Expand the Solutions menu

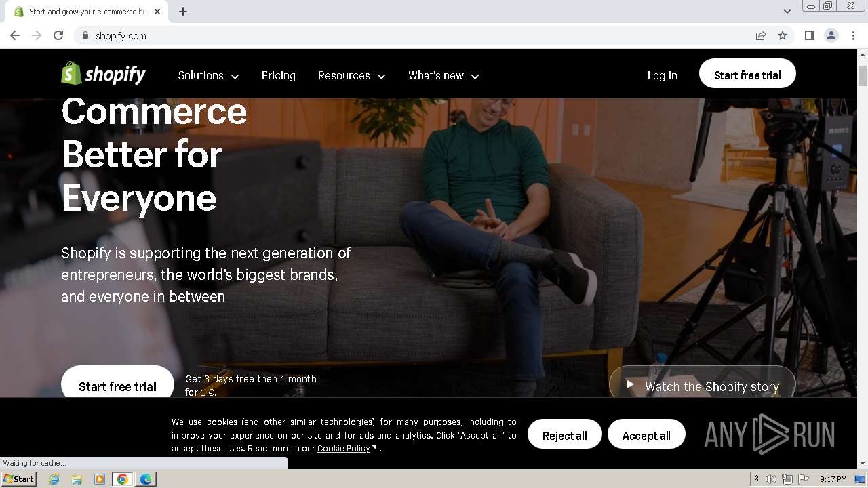(x=208, y=75)
